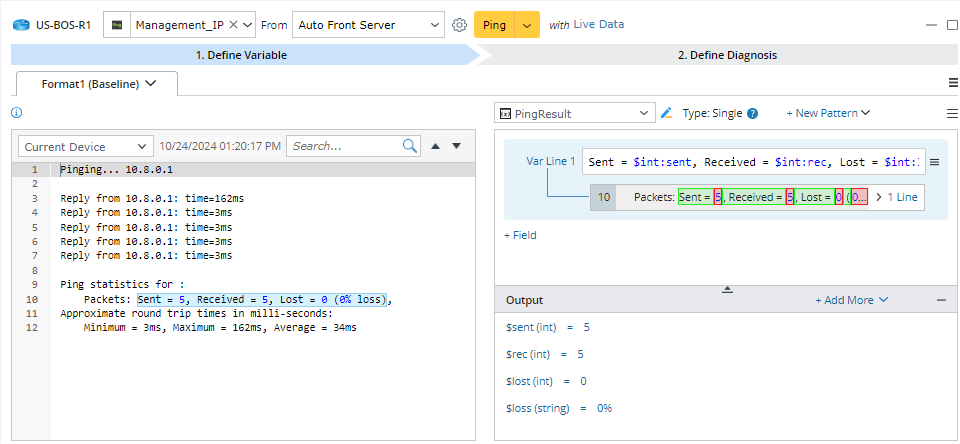Screen dimensions: 960x444
Task: Click the pencil edit icon beside PingResult
Action: click(667, 114)
